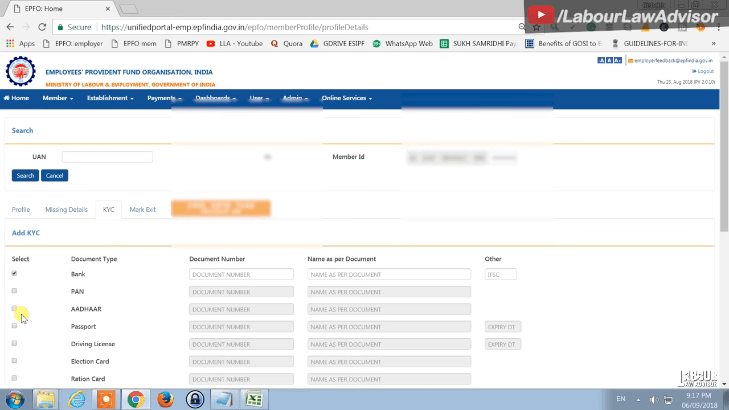729x410 pixels.
Task: Uncheck the Bank document checkbox
Action: tap(14, 273)
